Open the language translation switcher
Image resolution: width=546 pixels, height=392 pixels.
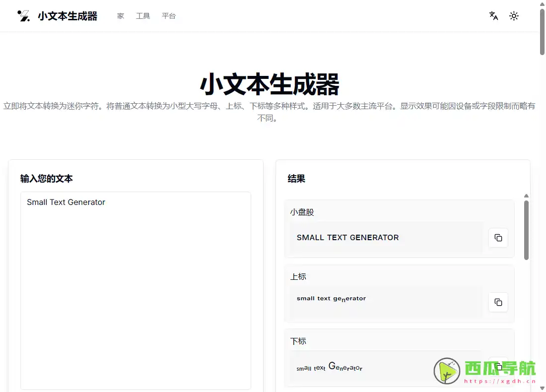pos(493,16)
